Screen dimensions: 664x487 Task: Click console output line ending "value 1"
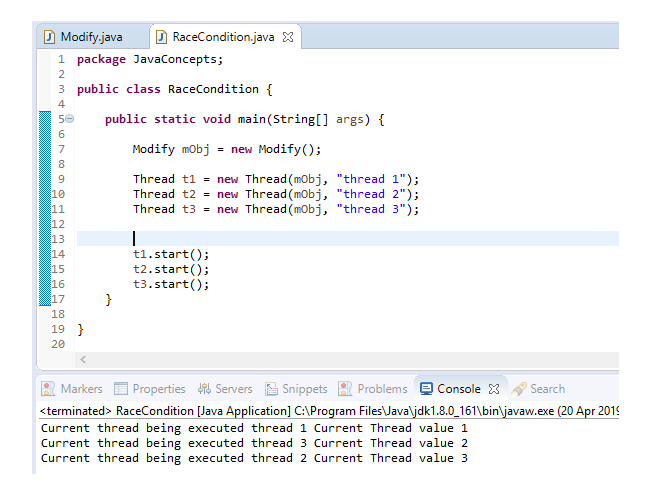(x=254, y=428)
